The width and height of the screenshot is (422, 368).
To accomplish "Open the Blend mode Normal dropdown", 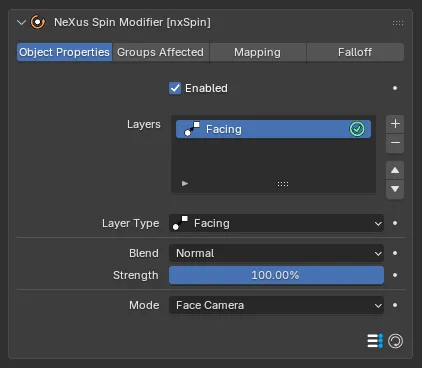I will tap(276, 253).
